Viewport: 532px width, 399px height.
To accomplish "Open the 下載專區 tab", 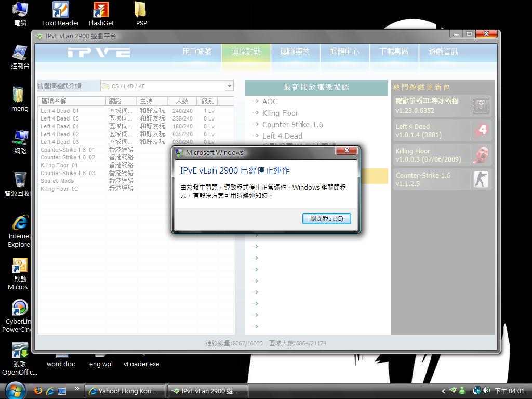I will [x=394, y=51].
